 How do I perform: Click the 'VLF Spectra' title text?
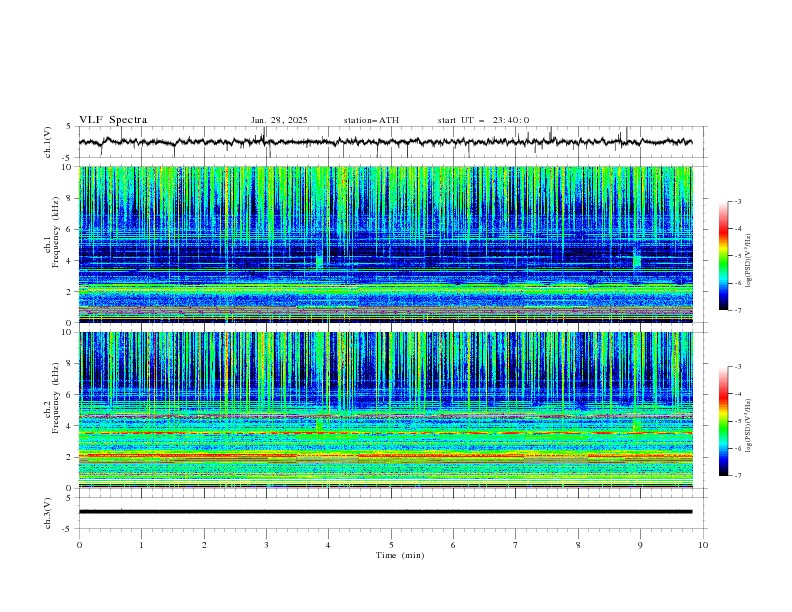pos(113,120)
